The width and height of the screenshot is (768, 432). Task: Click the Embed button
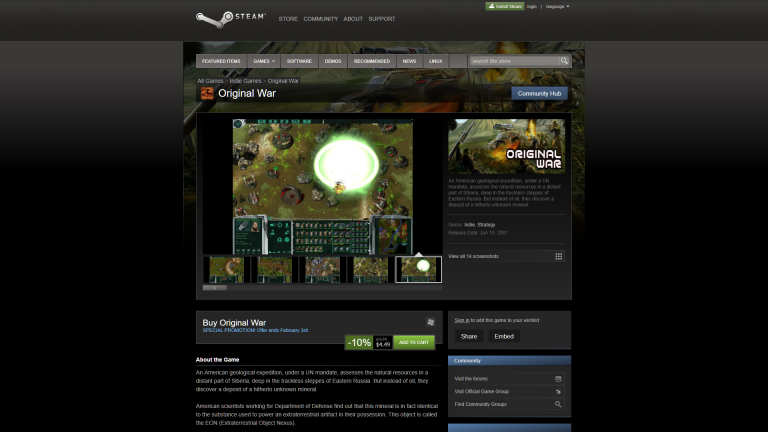(x=504, y=336)
